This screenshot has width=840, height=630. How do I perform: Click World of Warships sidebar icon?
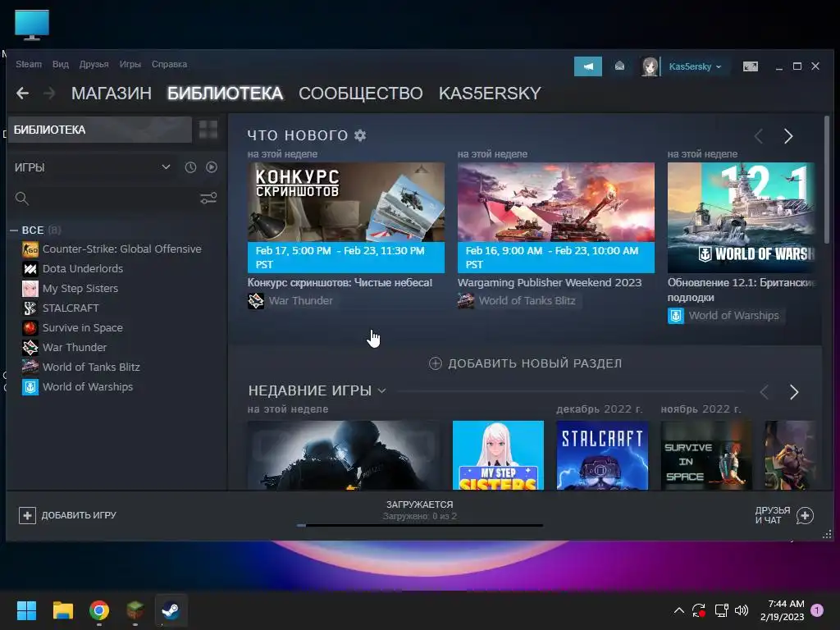pos(30,387)
